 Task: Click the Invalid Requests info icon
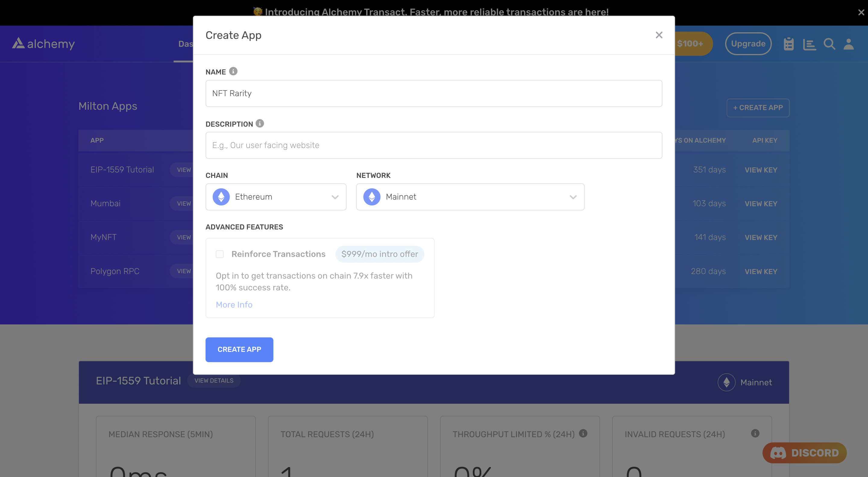tap(755, 434)
